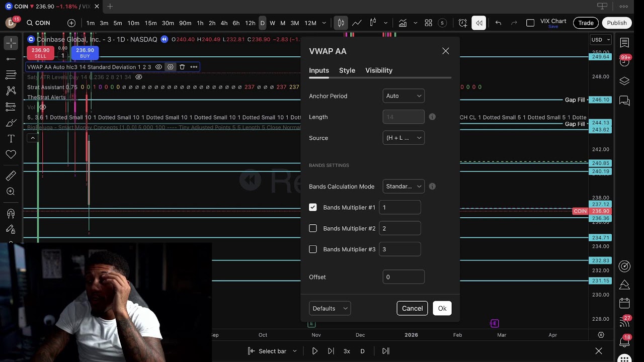
Task: Open notifications bell with 18 badge
Action: click(x=624, y=341)
